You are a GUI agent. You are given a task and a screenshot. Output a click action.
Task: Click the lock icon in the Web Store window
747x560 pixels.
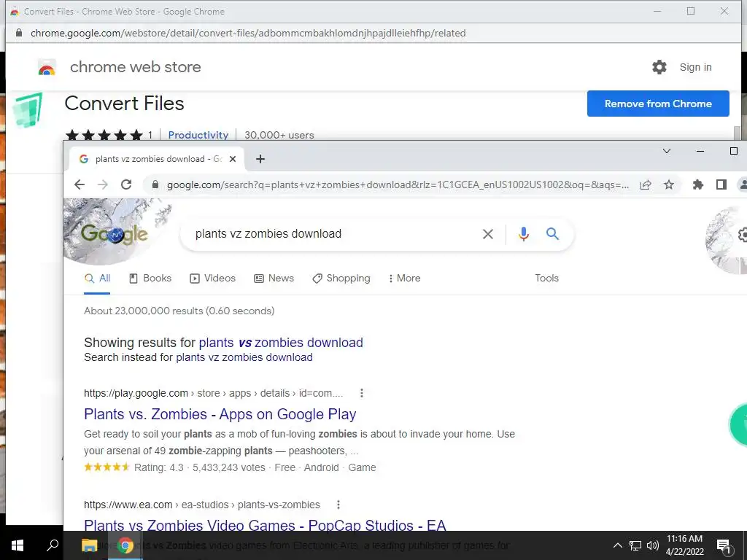[x=18, y=33]
